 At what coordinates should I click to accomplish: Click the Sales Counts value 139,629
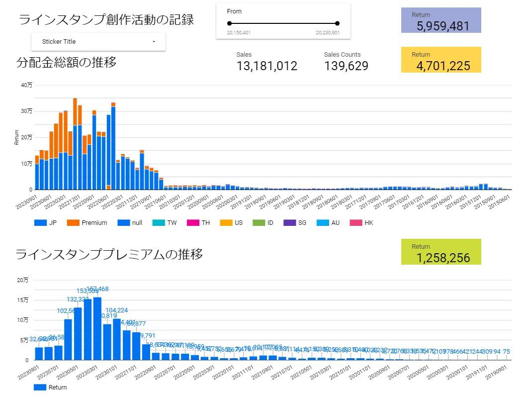coord(346,66)
